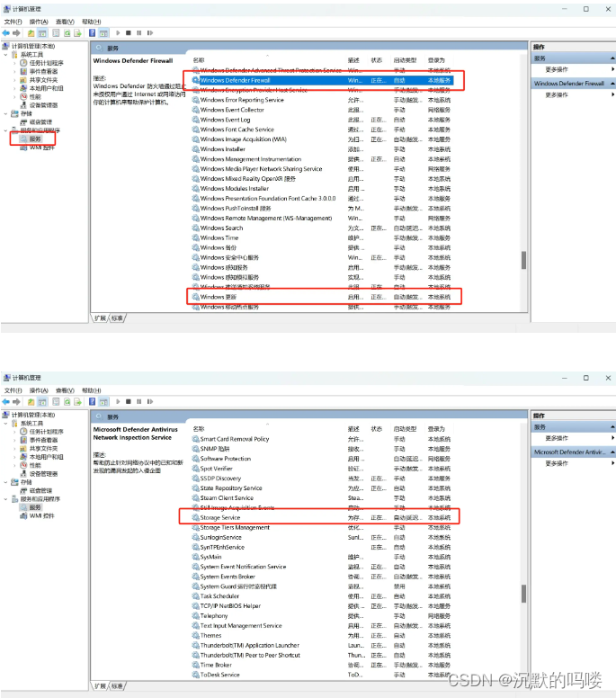Click the Forward arrow in the top window toolbar
Viewport: 616px width, 698px height.
pos(16,33)
